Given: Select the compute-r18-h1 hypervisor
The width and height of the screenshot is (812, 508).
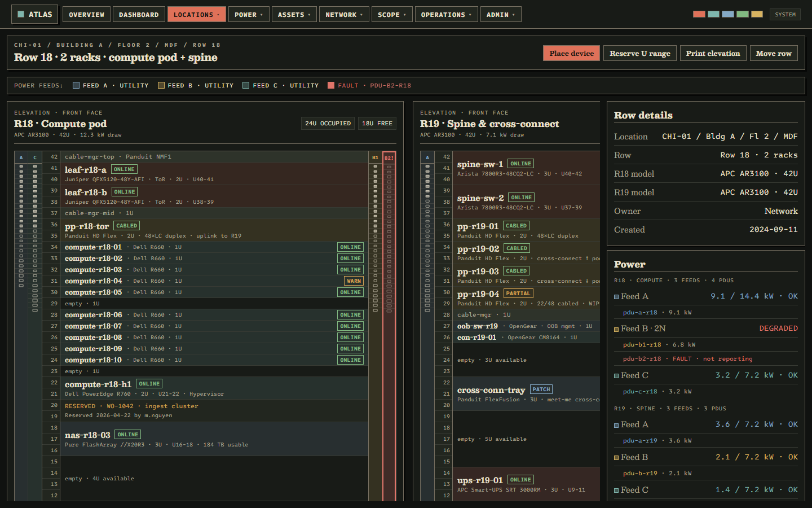Looking at the screenshot, I should [x=214, y=388].
